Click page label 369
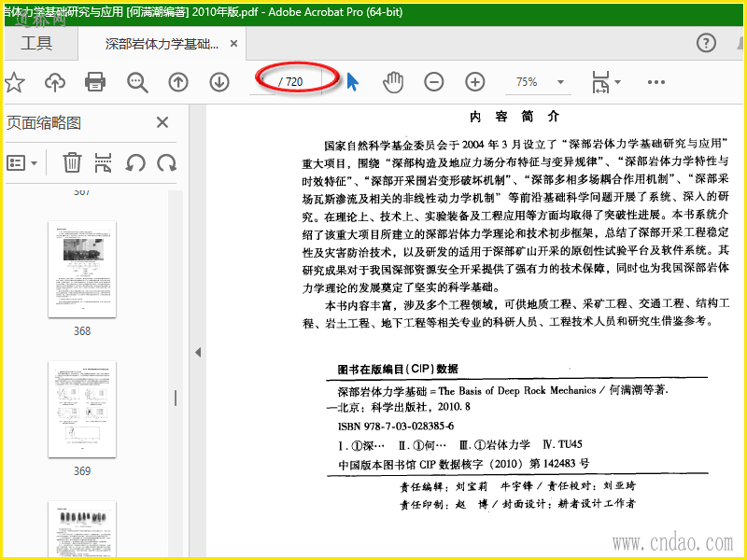Screen dimensions: 747x560 (x=82, y=471)
